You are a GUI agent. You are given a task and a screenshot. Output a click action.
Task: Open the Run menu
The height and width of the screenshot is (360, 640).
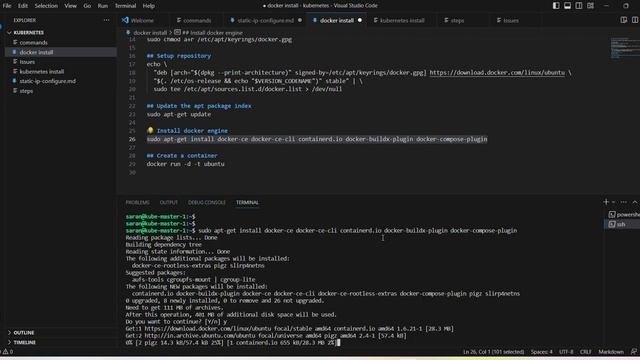(103, 6)
